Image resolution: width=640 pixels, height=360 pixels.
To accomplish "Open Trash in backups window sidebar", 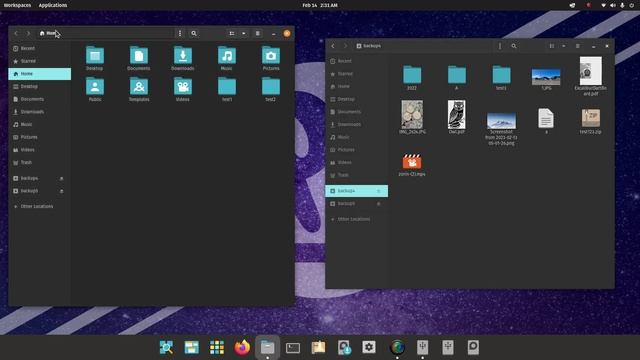I will tap(356, 175).
